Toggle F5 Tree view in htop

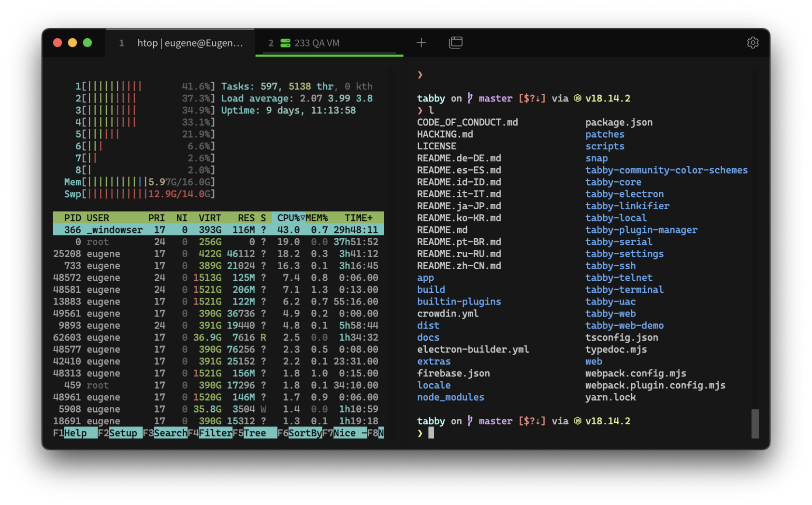tap(255, 433)
